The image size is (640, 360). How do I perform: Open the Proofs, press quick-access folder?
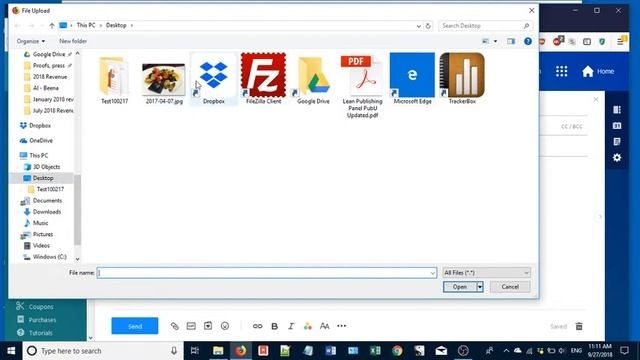(x=48, y=65)
